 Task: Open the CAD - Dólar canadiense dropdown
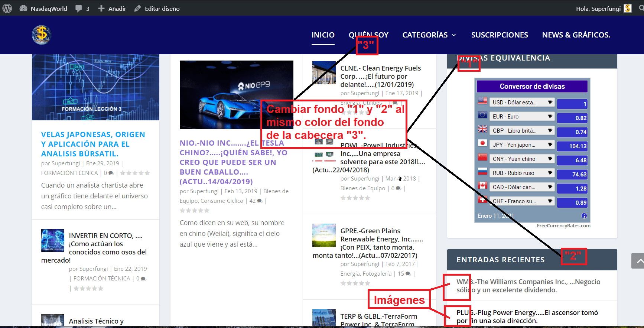(x=522, y=187)
